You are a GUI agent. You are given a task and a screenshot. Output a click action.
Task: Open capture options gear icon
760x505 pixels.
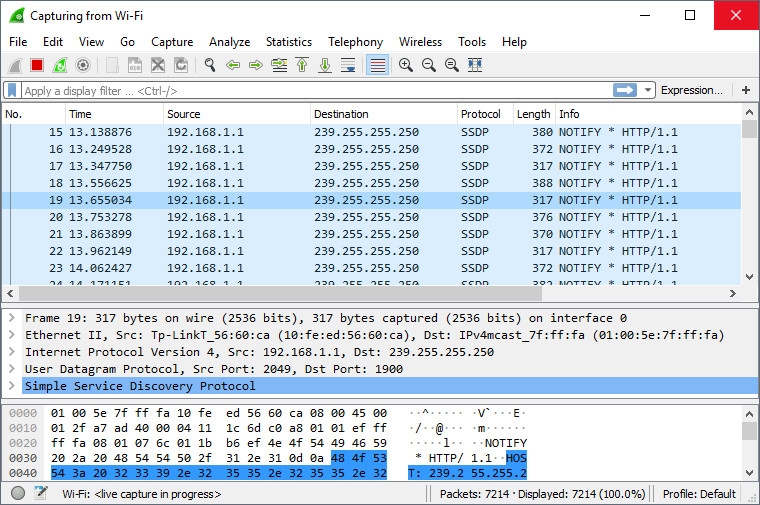point(83,65)
